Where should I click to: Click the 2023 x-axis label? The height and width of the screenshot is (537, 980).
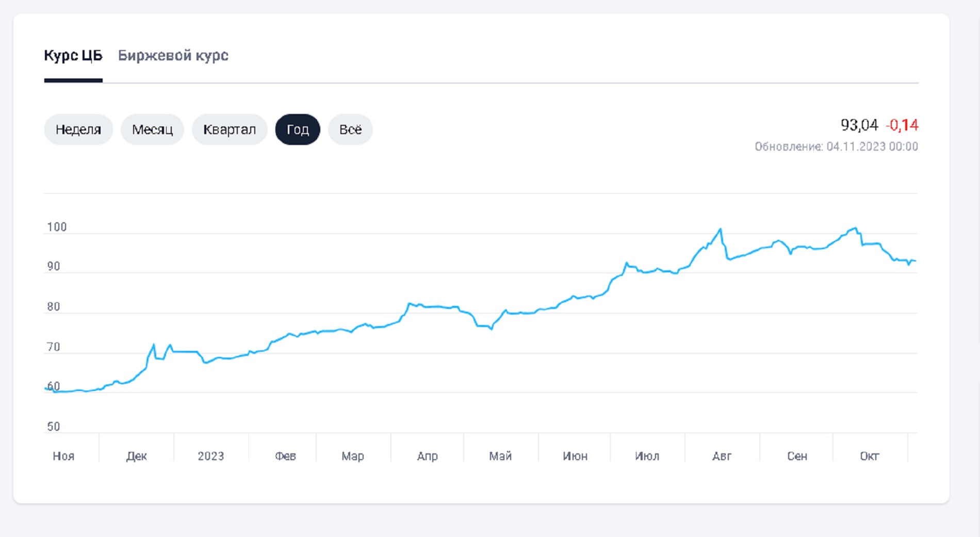(211, 456)
